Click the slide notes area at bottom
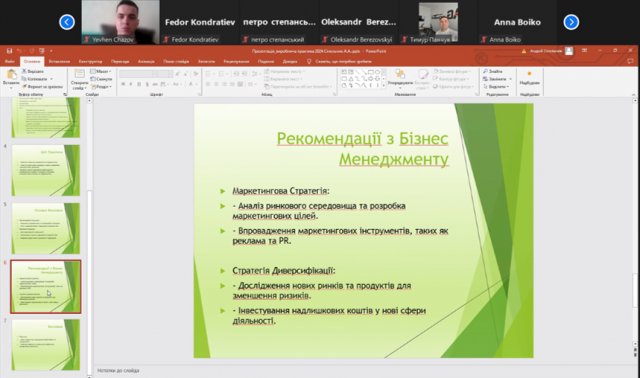640x378 pixels. coord(363,371)
